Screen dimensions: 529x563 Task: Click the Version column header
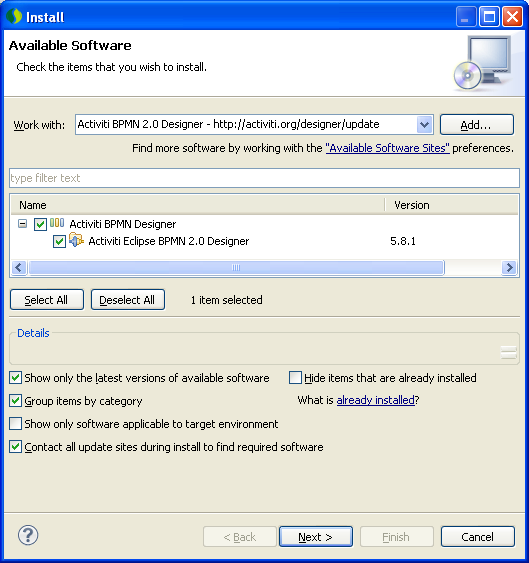(x=452, y=205)
